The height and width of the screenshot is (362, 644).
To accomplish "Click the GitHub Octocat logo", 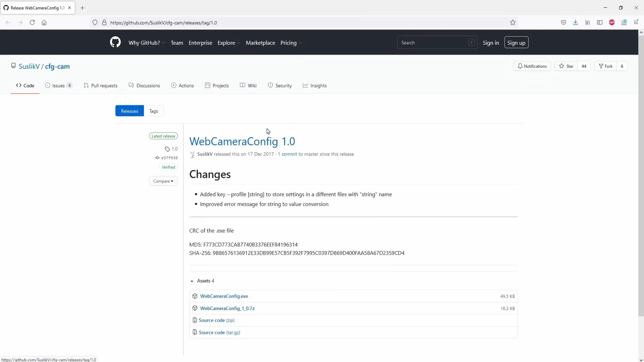I will [x=115, y=42].
